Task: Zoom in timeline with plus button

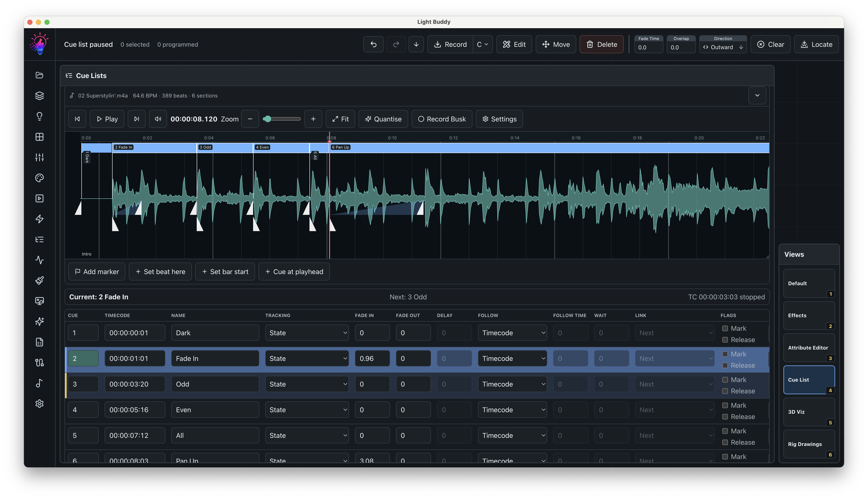Action: (x=313, y=119)
